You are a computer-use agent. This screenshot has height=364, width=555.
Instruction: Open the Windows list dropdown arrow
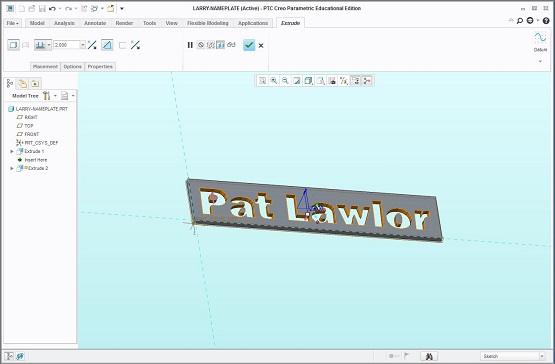coord(102,8)
